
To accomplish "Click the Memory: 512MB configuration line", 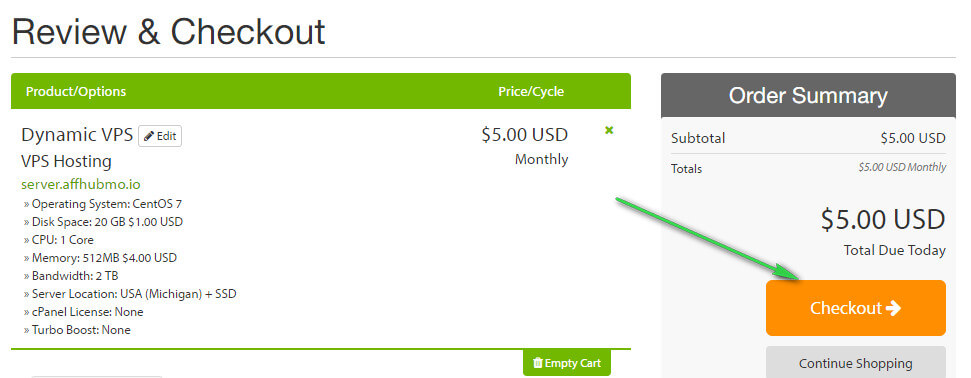I will tap(100, 258).
